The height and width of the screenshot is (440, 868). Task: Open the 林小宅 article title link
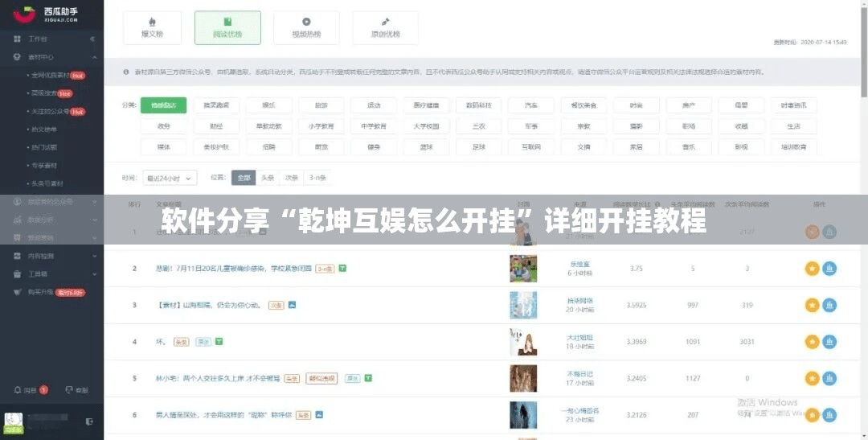(218, 379)
